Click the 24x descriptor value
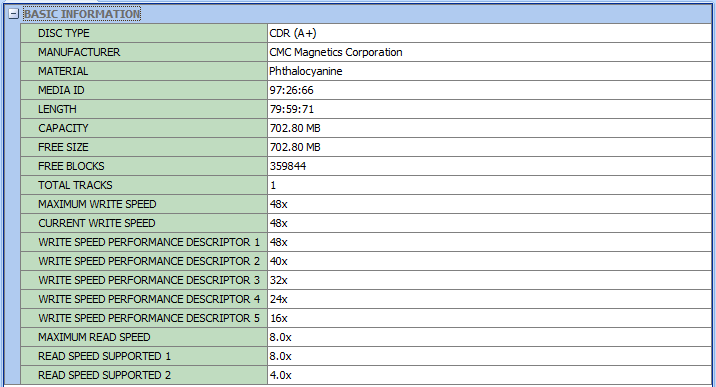The width and height of the screenshot is (716, 387). (279, 299)
